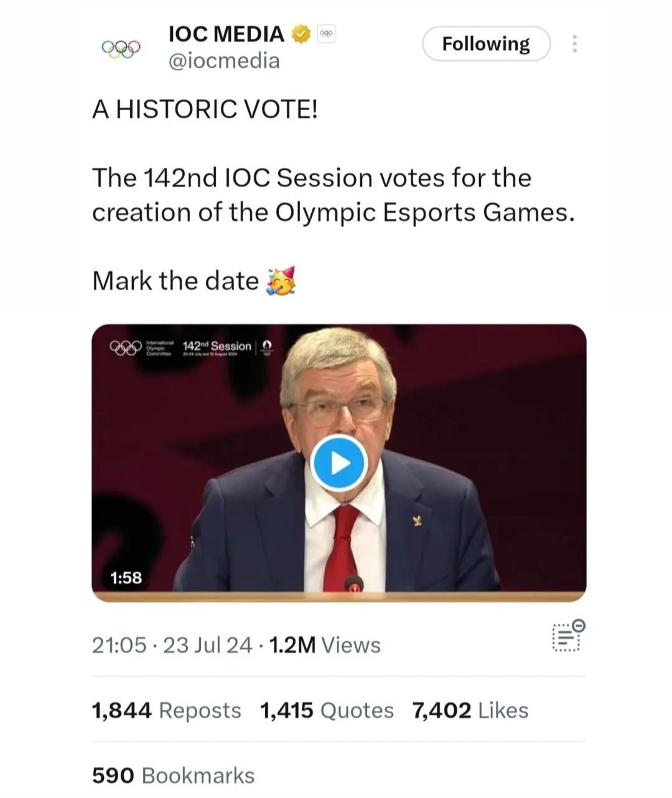Play the 142nd Session video
Screen dimensions: 672x798
(339, 463)
